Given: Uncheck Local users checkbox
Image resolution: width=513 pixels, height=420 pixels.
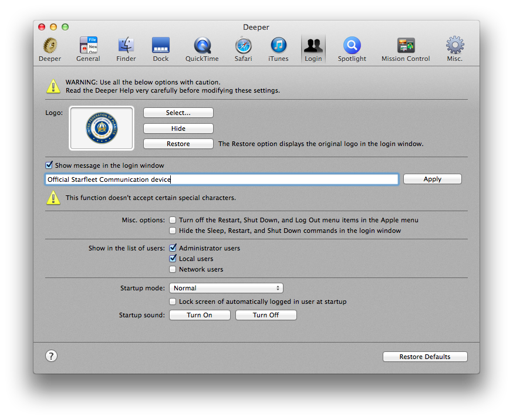Looking at the screenshot, I should click(x=173, y=258).
